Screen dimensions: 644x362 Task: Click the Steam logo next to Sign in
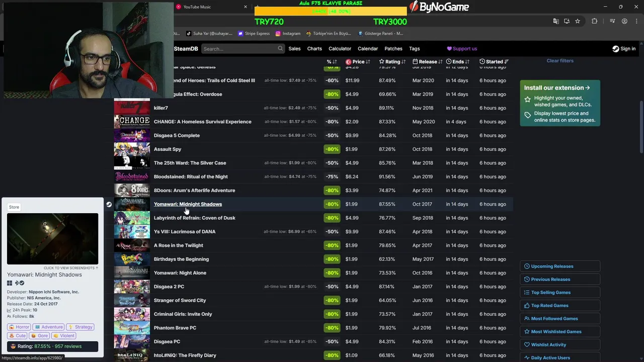tap(615, 49)
